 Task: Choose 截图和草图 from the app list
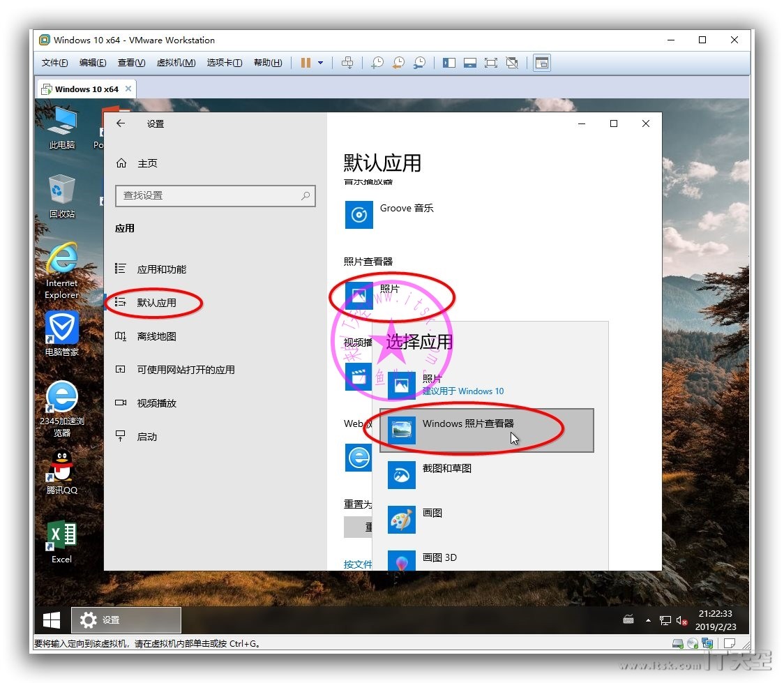pyautogui.click(x=486, y=474)
